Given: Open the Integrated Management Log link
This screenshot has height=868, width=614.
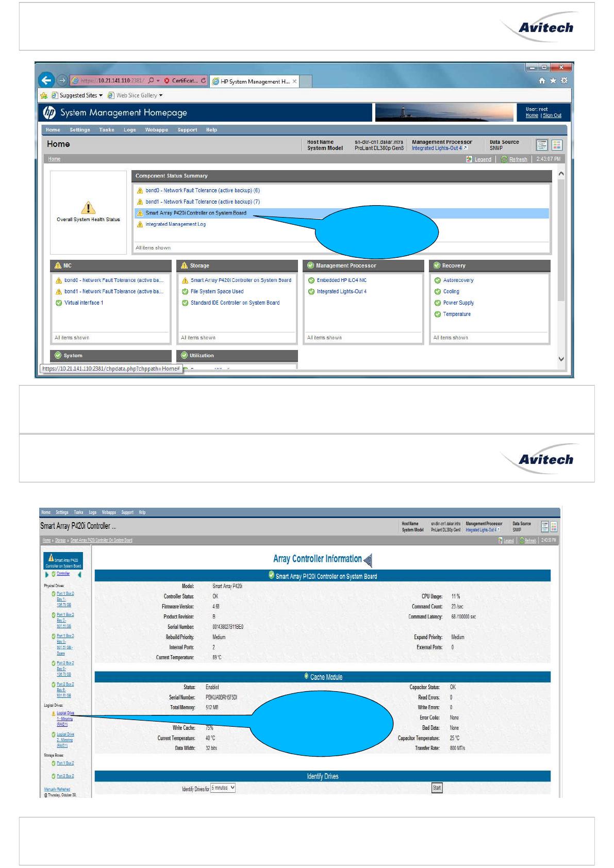Looking at the screenshot, I should pos(175,224).
